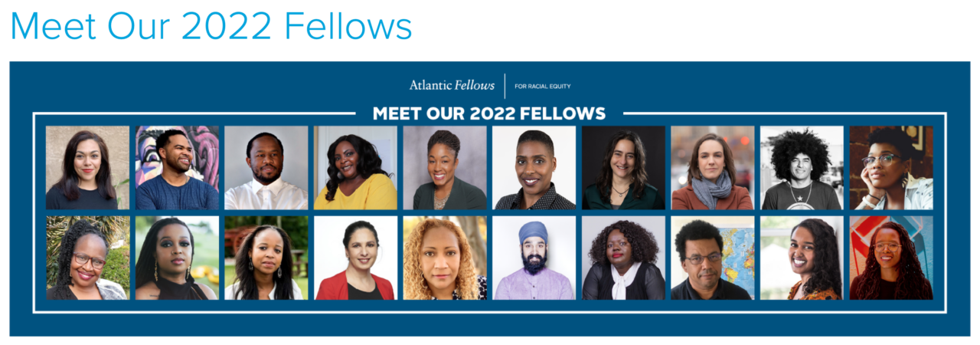Image resolution: width=980 pixels, height=345 pixels.
Task: Select the portrait with the world map background
Action: pos(713,258)
